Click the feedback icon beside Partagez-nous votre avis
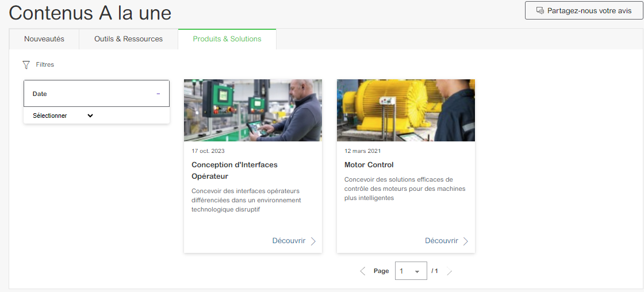The width and height of the screenshot is (644, 292). click(x=540, y=10)
